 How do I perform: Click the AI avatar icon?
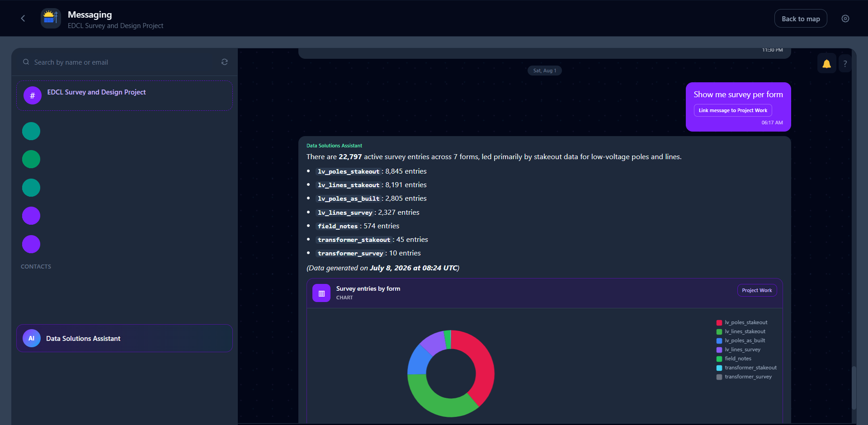click(x=32, y=338)
